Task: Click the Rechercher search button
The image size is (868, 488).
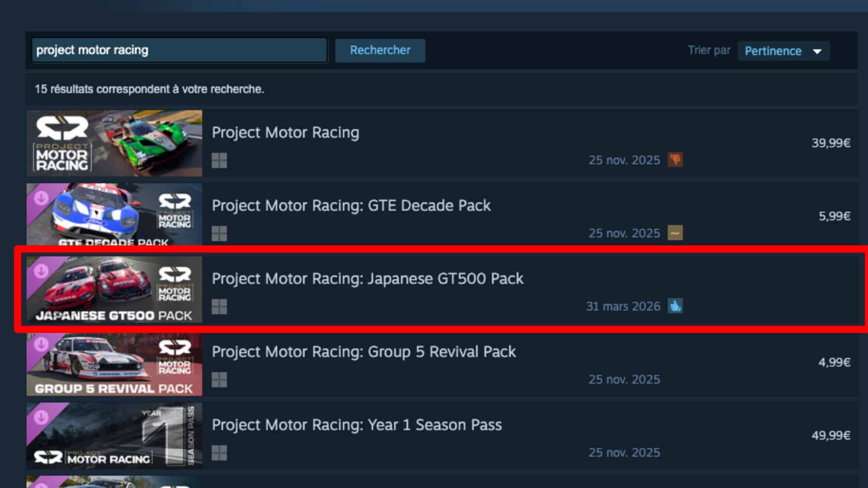Action: click(x=380, y=50)
